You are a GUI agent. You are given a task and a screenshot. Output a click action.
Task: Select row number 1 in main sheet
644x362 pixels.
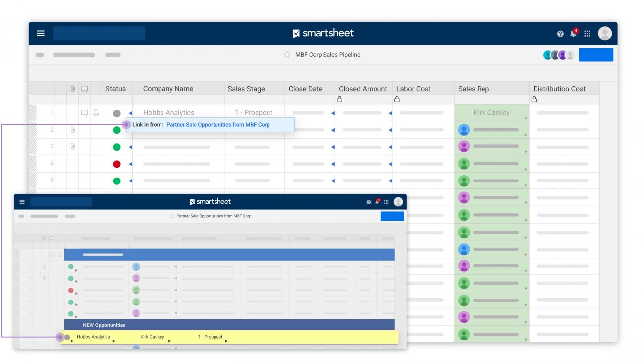pos(51,113)
